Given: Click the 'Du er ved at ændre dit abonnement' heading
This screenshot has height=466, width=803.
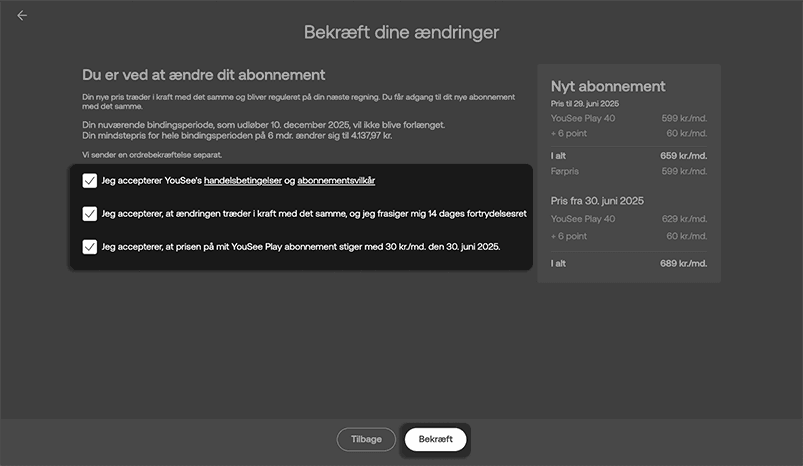Looking at the screenshot, I should coord(204,75).
